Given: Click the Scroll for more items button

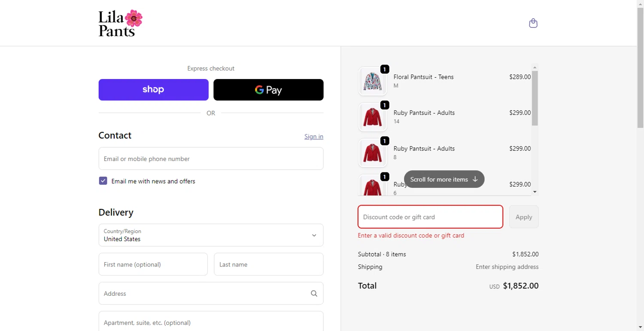Looking at the screenshot, I should click(x=444, y=179).
